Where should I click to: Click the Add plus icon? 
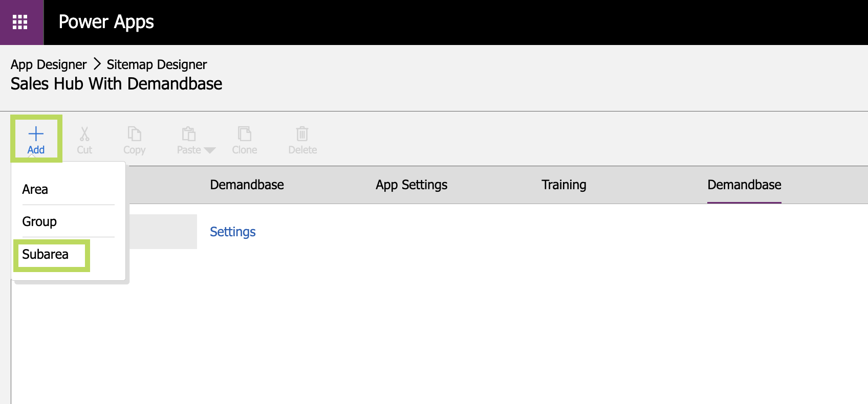click(36, 134)
